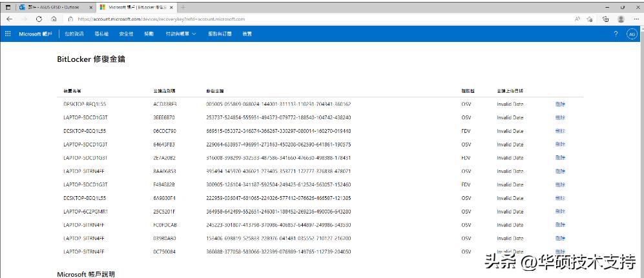The image size is (644, 278).
Task: Select recovery key starting with 245223
Action: [x=278, y=225]
